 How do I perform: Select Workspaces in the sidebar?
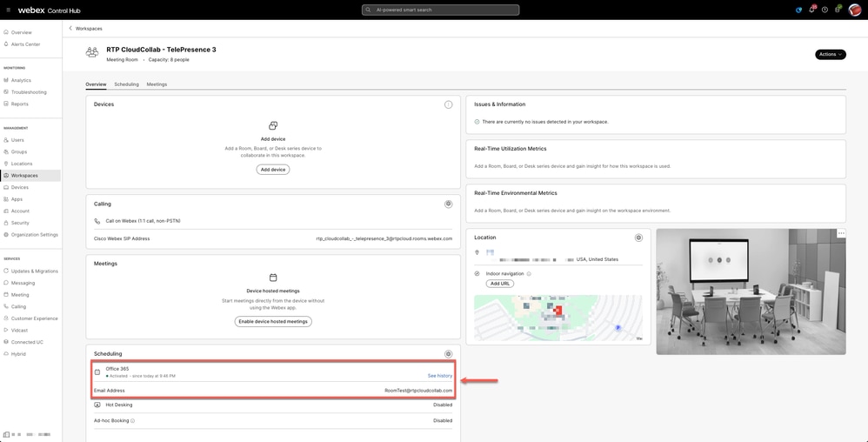24,176
